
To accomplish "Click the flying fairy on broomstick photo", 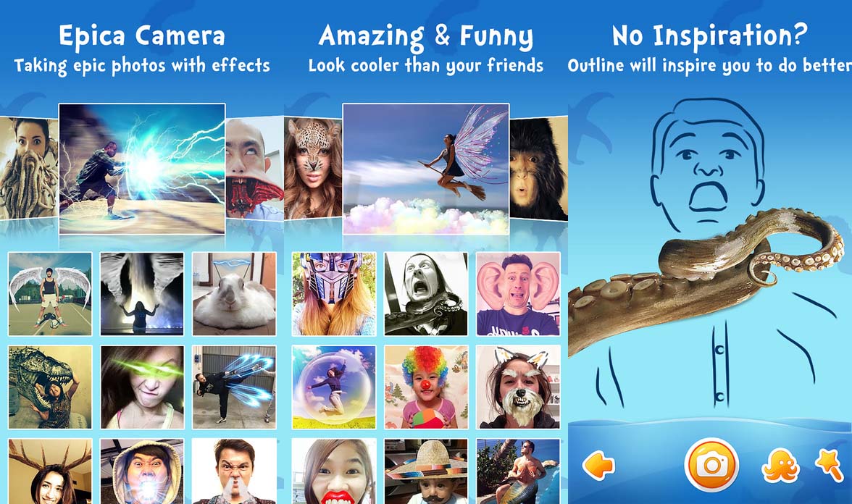I will click(x=426, y=168).
